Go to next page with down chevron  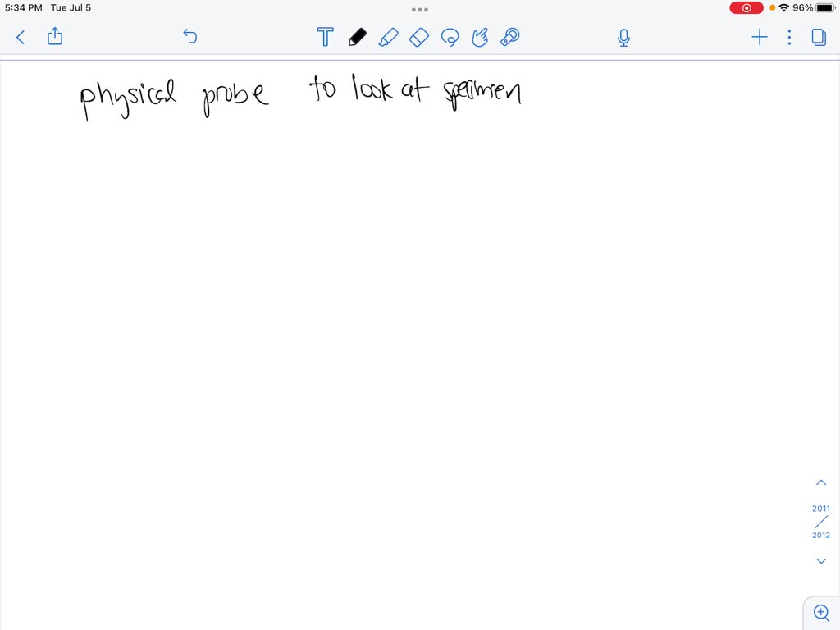click(820, 561)
